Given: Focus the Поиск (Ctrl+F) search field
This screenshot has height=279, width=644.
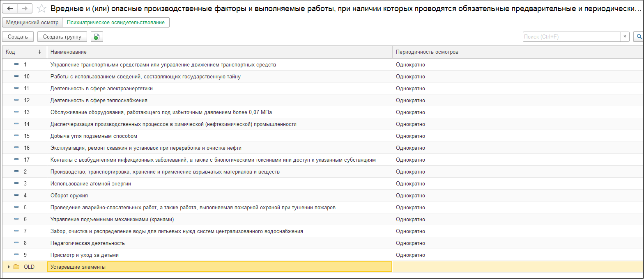Looking at the screenshot, I should [x=571, y=37].
